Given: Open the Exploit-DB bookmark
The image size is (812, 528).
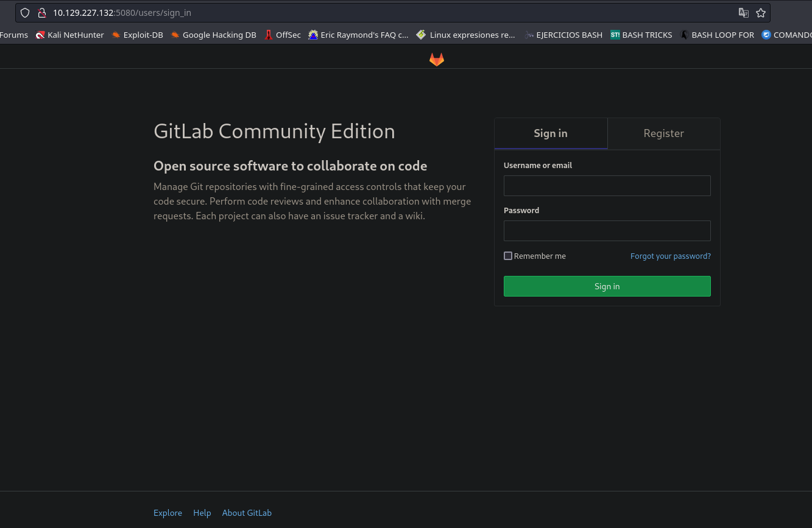Looking at the screenshot, I should click(x=138, y=35).
